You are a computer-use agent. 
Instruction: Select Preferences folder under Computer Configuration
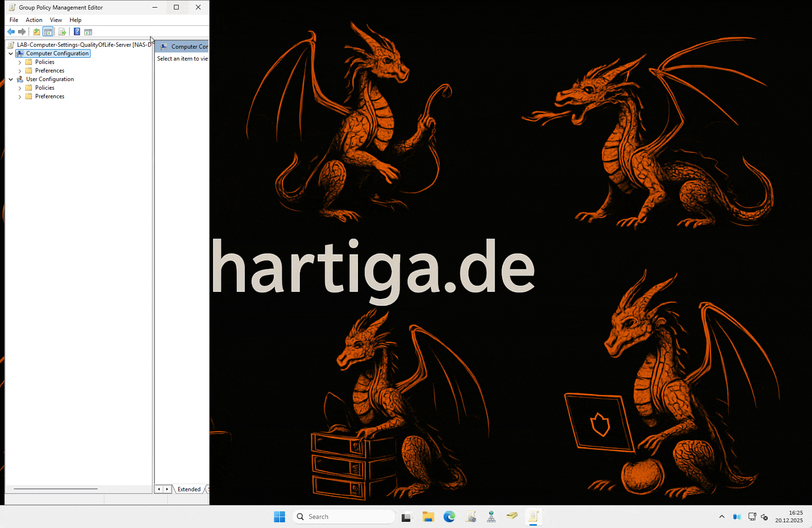[50, 71]
